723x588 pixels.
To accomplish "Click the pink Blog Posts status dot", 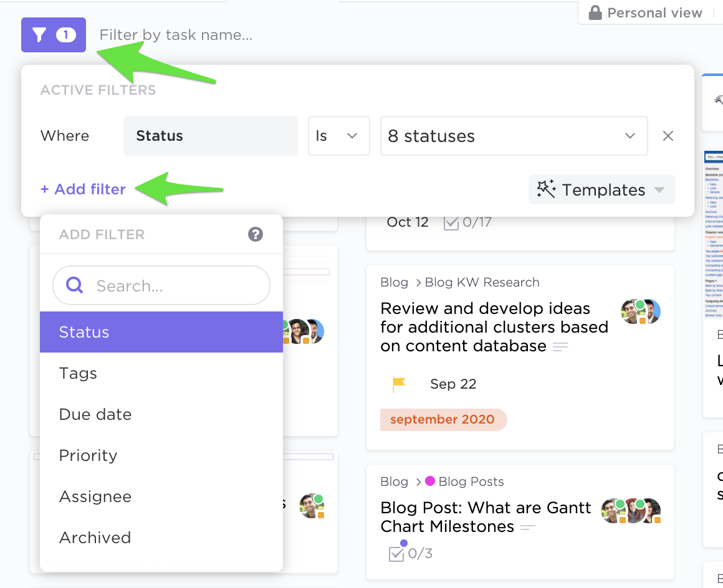I will click(x=430, y=481).
